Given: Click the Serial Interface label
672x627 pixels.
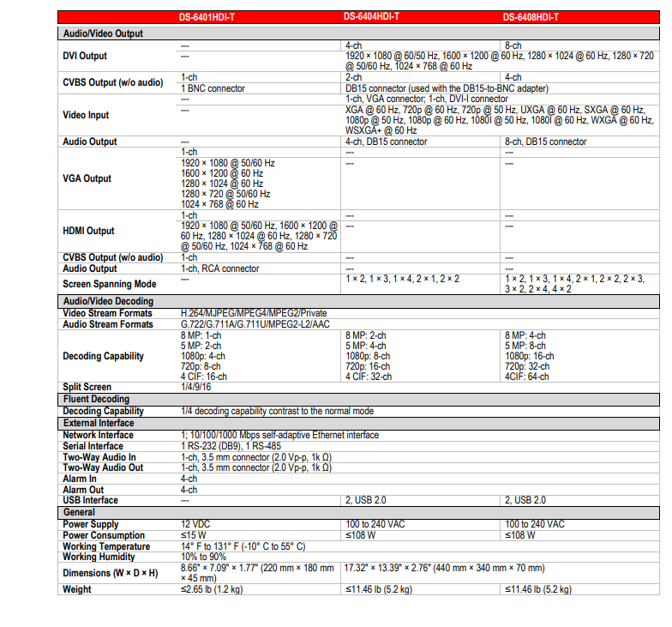Looking at the screenshot, I should [93, 446].
